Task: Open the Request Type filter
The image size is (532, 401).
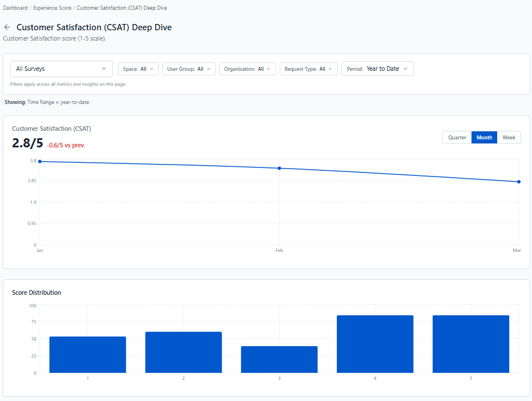Action: [x=308, y=69]
